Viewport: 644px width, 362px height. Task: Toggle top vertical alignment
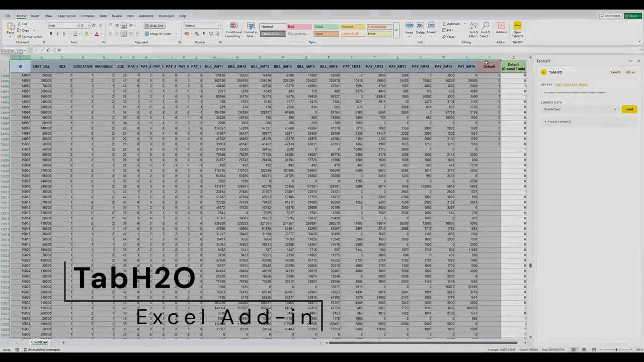(110, 26)
